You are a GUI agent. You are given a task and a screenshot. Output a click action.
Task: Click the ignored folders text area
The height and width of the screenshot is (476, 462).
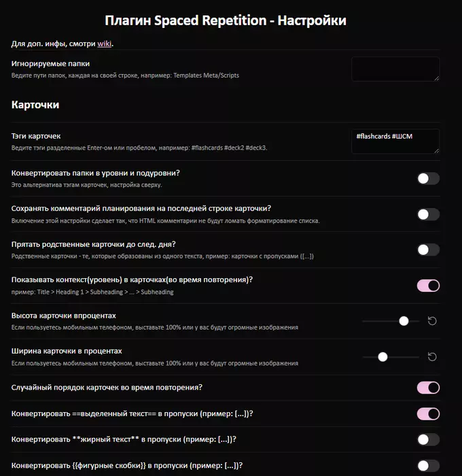click(394, 69)
